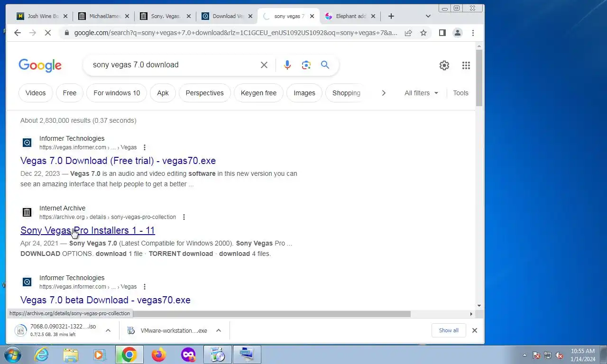This screenshot has height=364, width=607.
Task: Open Firefox from the taskbar
Action: point(159,355)
